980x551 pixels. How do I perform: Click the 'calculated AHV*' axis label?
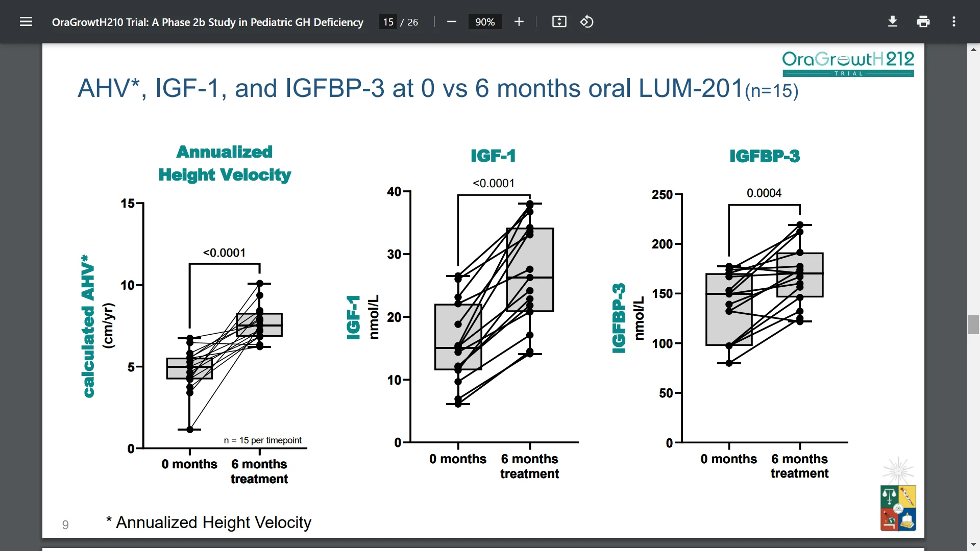pyautogui.click(x=88, y=327)
